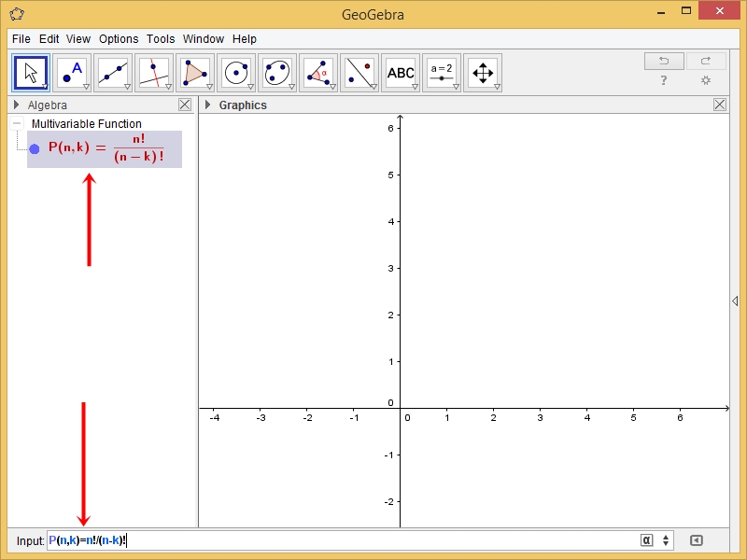Select the Move arrow tool
The width and height of the screenshot is (747, 560).
click(x=31, y=73)
